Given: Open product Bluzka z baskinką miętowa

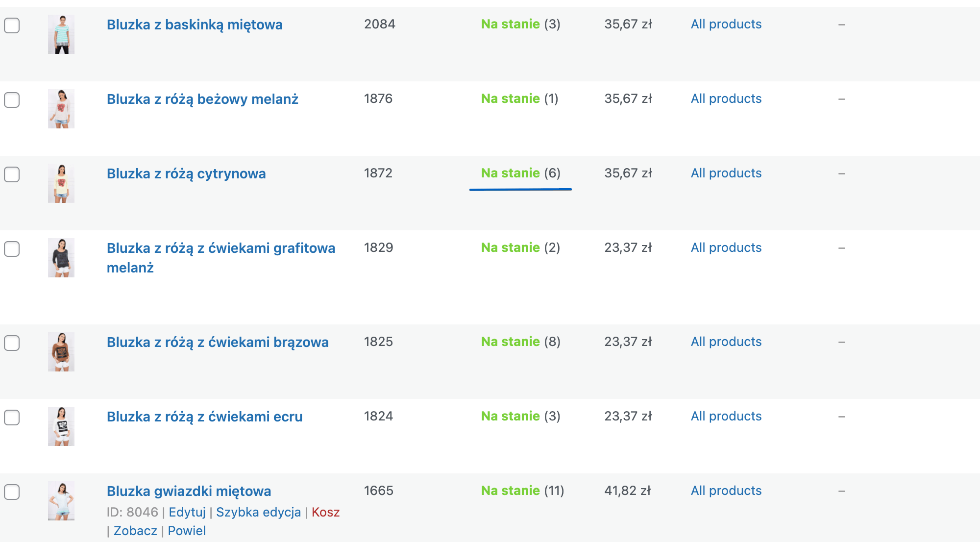Looking at the screenshot, I should (x=195, y=25).
